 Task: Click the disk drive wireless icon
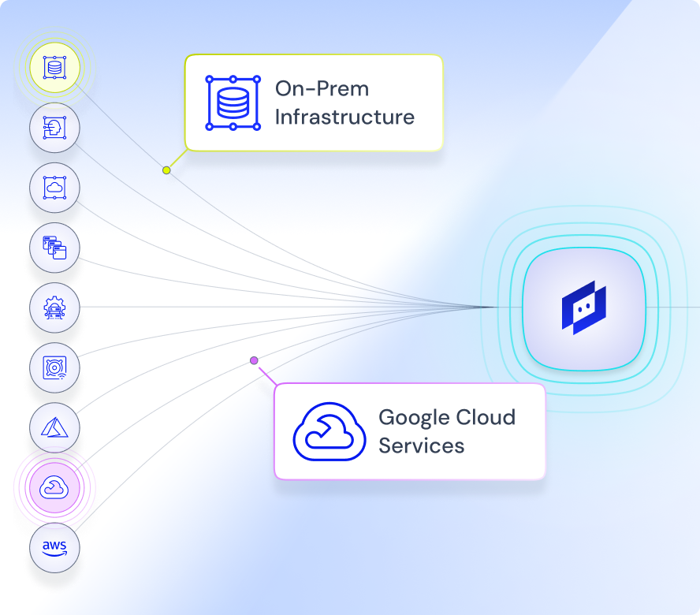pyautogui.click(x=54, y=367)
